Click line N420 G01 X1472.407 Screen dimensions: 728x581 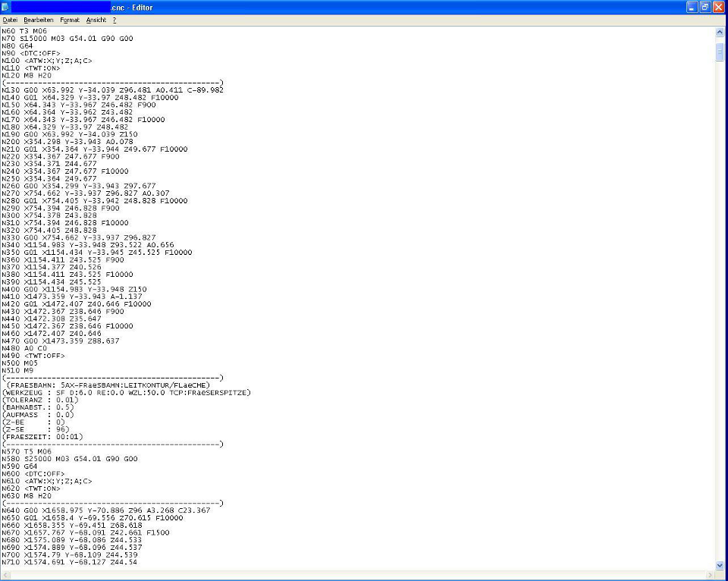pos(76,303)
